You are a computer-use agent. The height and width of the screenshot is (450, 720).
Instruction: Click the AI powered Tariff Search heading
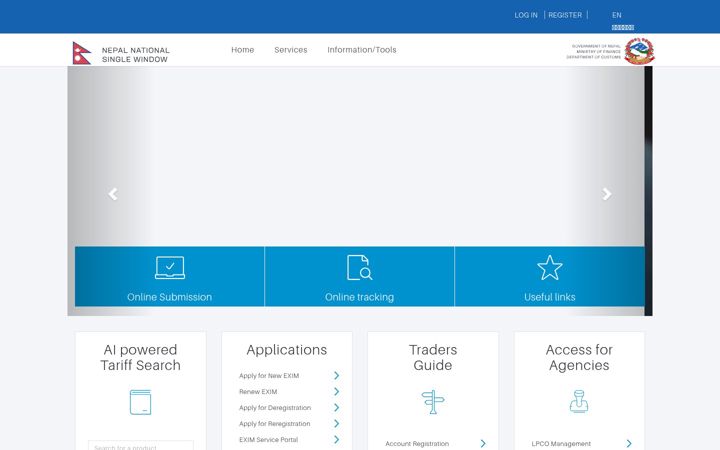click(x=141, y=357)
